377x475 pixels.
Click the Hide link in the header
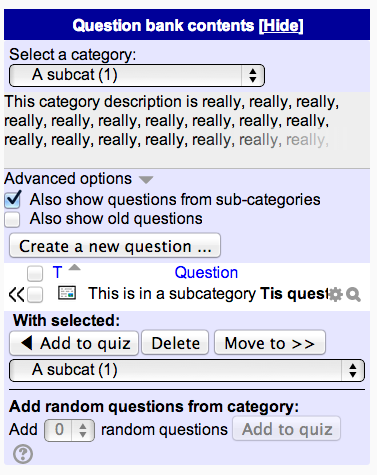[281, 26]
